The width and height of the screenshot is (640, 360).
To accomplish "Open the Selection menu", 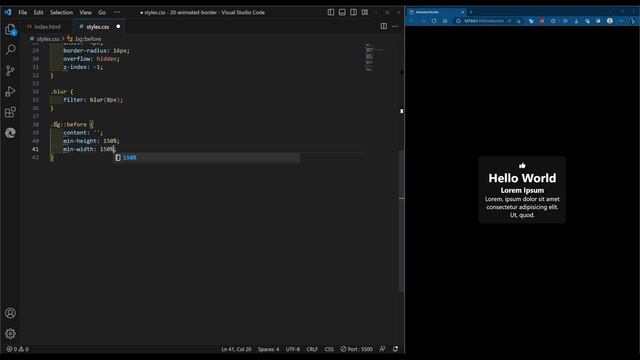I will [61, 12].
